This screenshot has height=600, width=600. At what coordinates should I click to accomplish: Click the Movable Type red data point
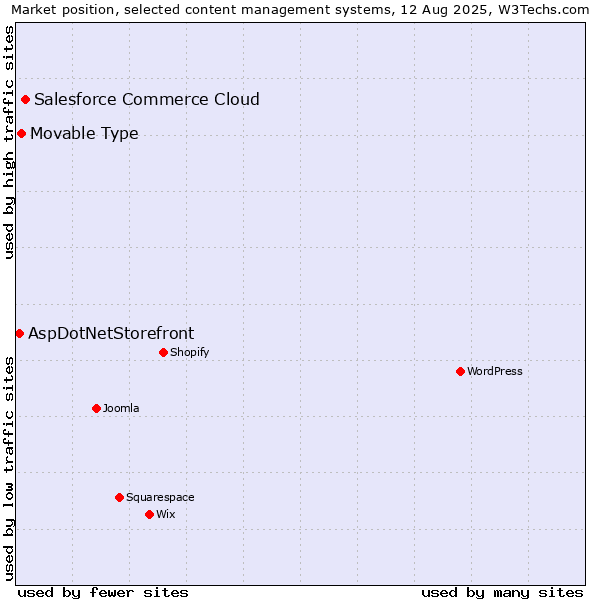point(21,134)
